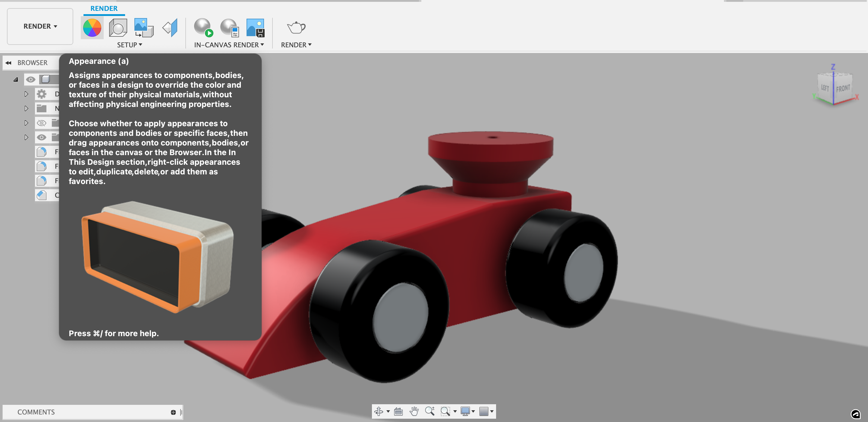Expand the Document Settings gear tree item
Screen dimensions: 868x422
point(27,94)
